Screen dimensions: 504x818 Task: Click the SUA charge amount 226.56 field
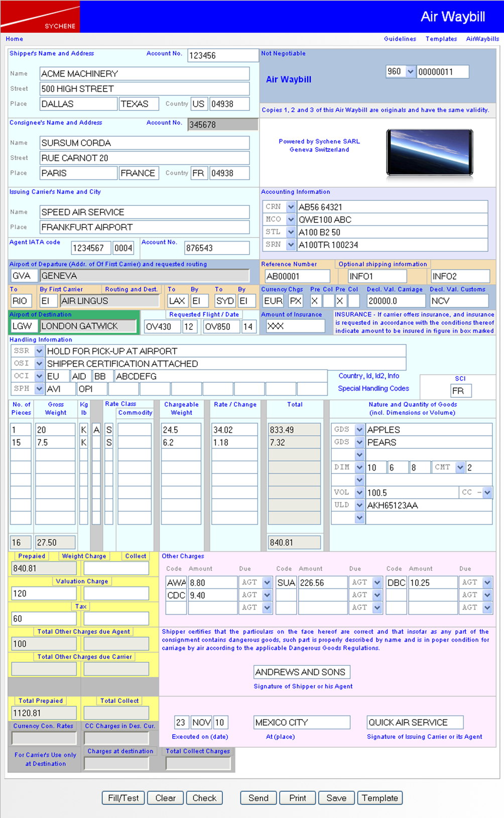[323, 582]
